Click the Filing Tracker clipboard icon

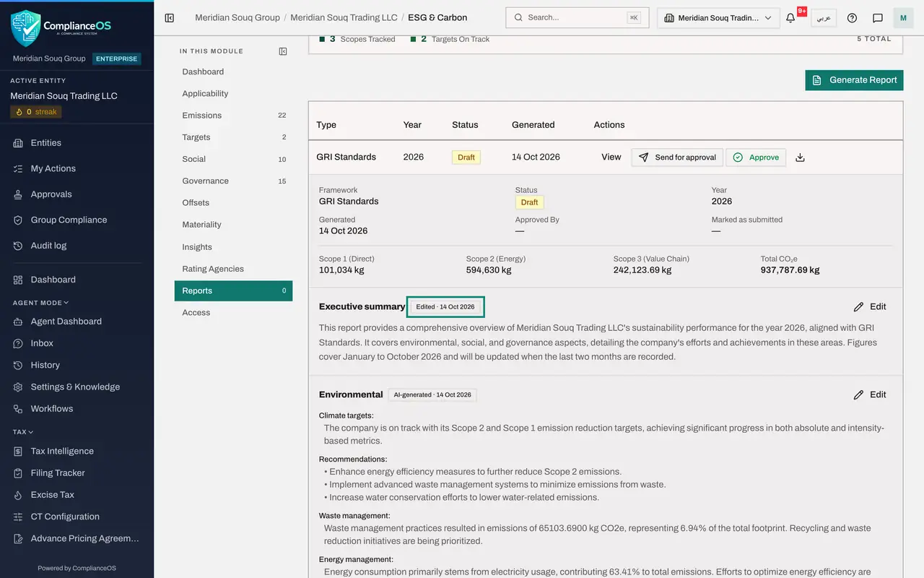coord(18,473)
